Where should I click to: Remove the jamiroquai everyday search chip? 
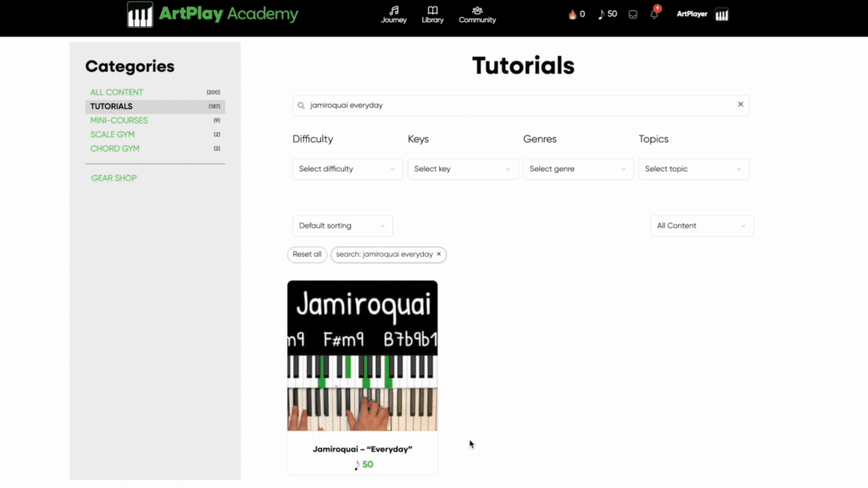pos(439,254)
